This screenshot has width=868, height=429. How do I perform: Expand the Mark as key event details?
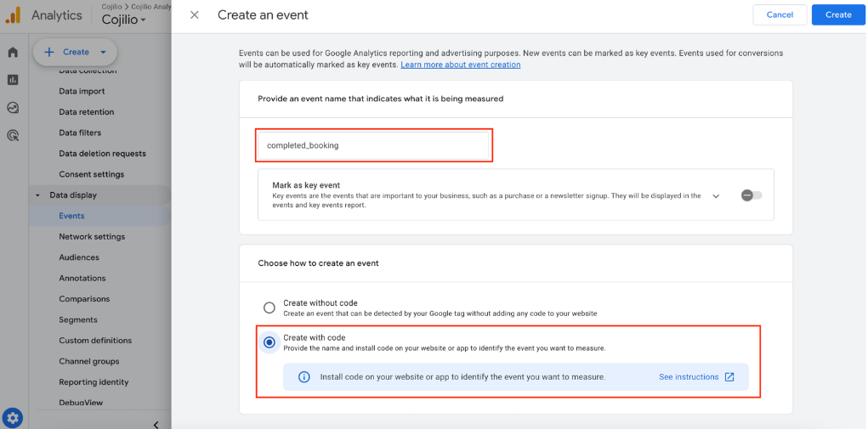coord(716,195)
